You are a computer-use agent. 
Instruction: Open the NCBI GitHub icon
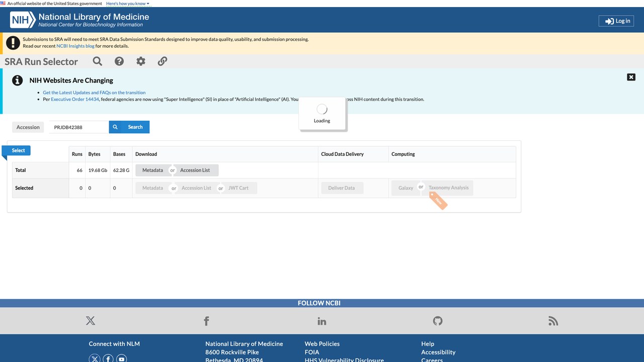[x=438, y=321]
